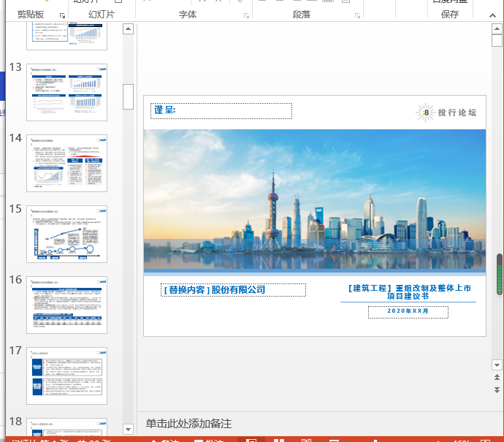Select slide 13 thumbnail
Image resolution: width=504 pixels, height=442 pixels.
point(67,92)
